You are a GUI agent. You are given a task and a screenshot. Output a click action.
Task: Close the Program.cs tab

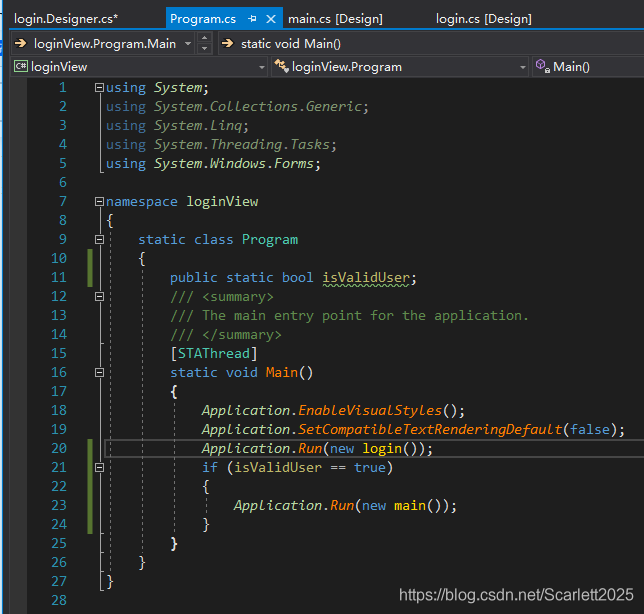pyautogui.click(x=272, y=18)
